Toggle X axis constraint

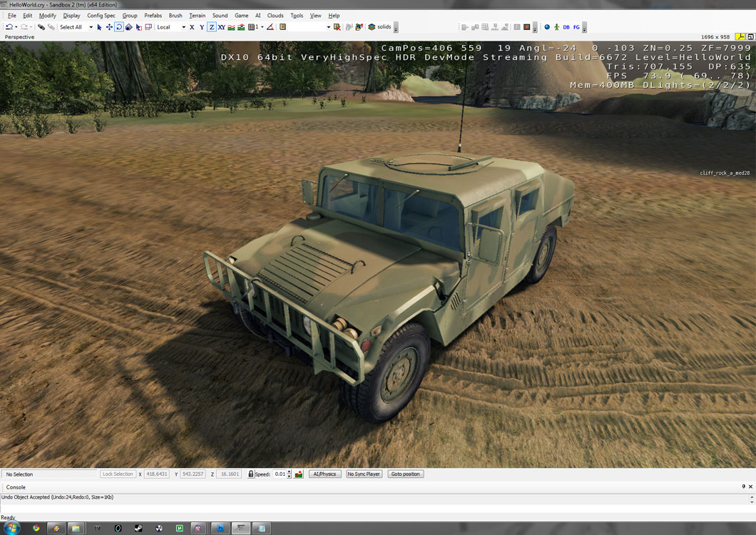point(192,27)
